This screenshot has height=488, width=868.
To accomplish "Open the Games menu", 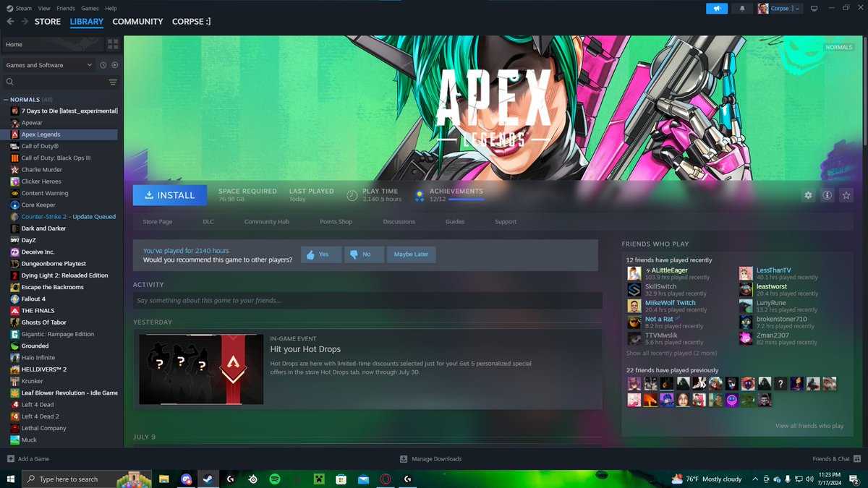I will 90,8.
